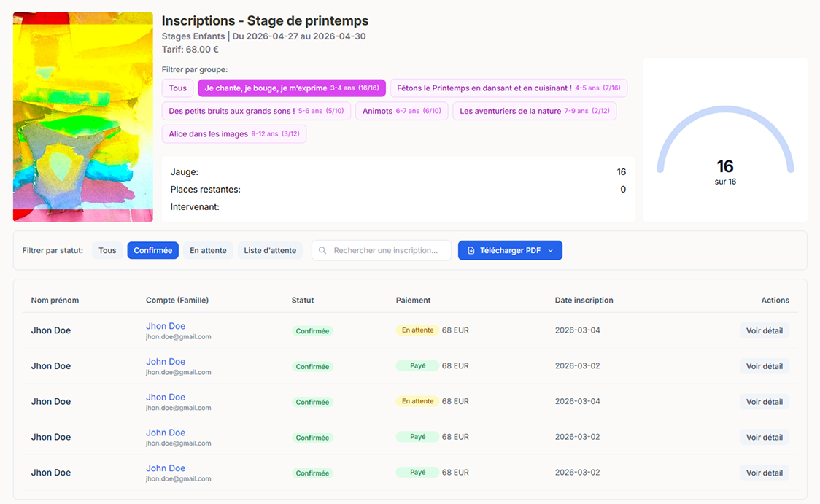Click the magnifier icon in the search field
Image resolution: width=820 pixels, height=504 pixels.
(322, 250)
